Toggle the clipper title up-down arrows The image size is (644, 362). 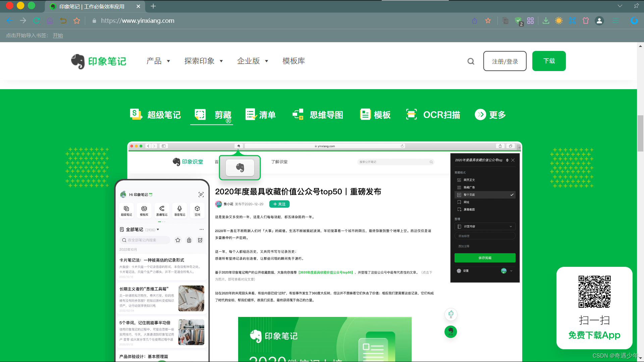click(x=507, y=160)
